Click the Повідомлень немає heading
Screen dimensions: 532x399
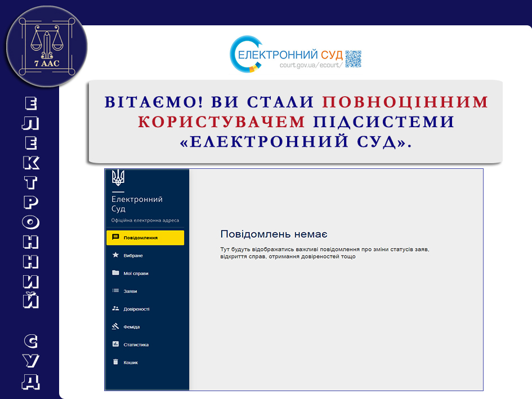coord(274,234)
